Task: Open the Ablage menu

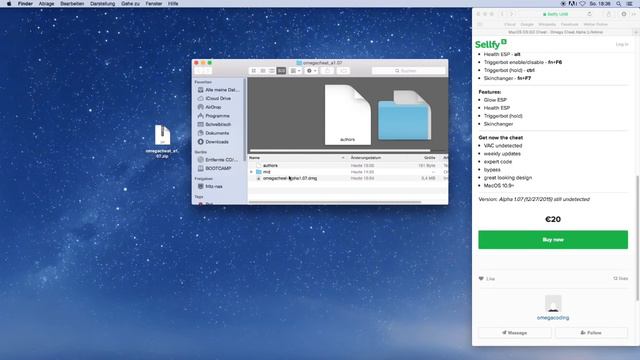Action: pos(46,4)
